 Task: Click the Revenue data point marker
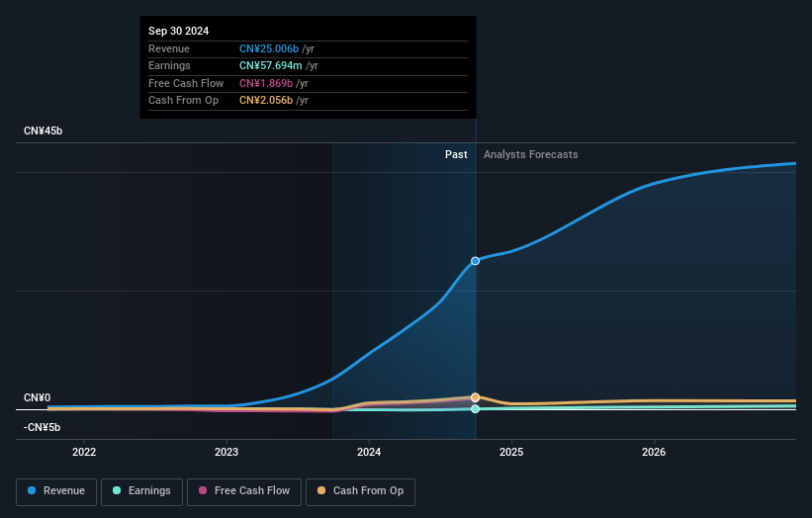(475, 261)
